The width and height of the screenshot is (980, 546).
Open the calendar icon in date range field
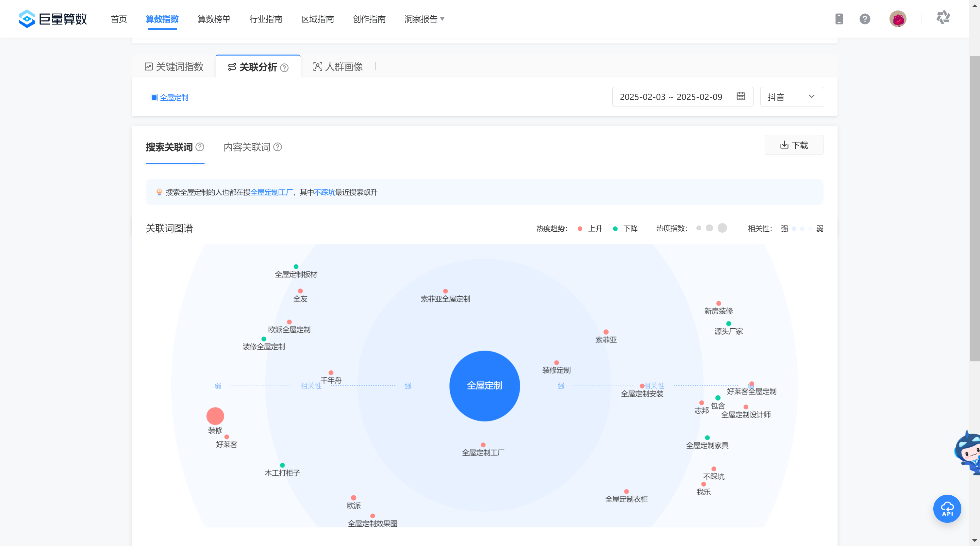point(741,96)
